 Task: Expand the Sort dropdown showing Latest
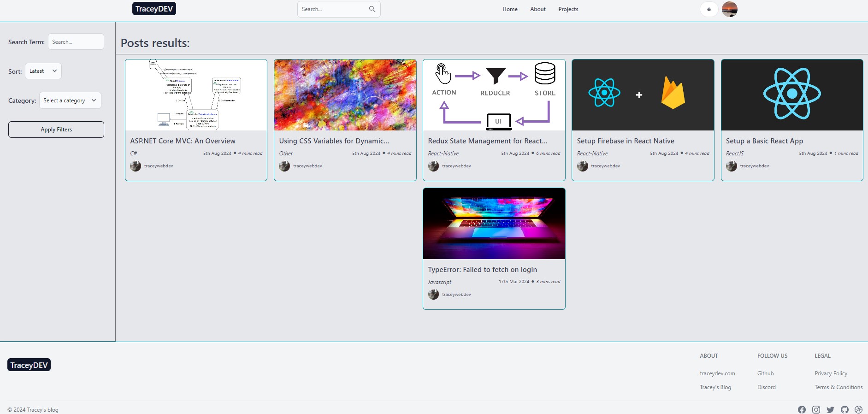tap(43, 71)
